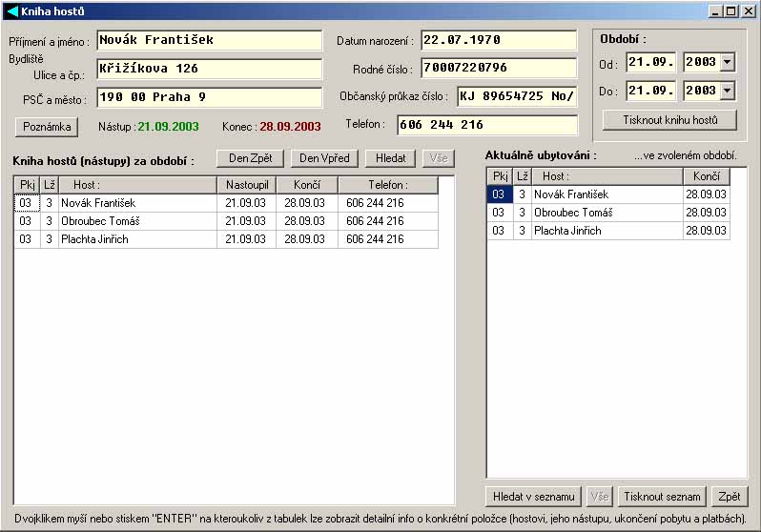761x532 pixels.
Task: Edit the Příjmení a jméno field
Action: click(x=210, y=40)
